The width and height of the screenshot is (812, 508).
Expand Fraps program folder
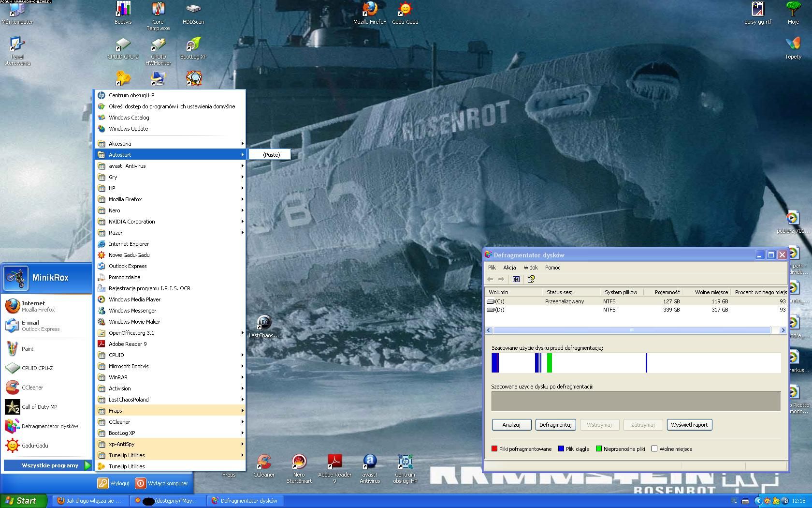(171, 411)
